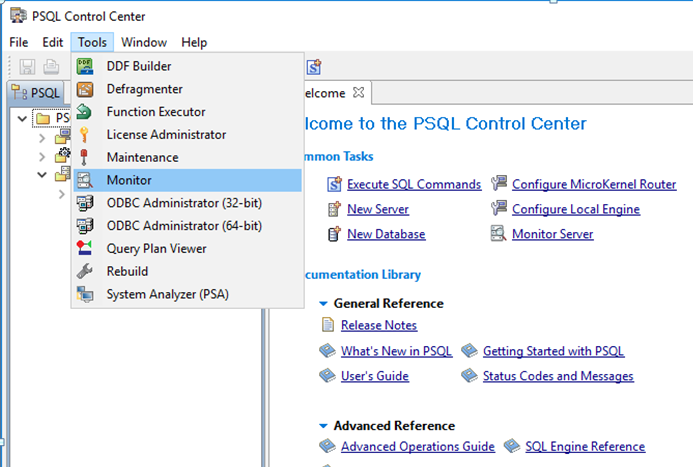The height and width of the screenshot is (467, 693).
Task: Click the icon beside Configure Local Engine
Action: (499, 208)
